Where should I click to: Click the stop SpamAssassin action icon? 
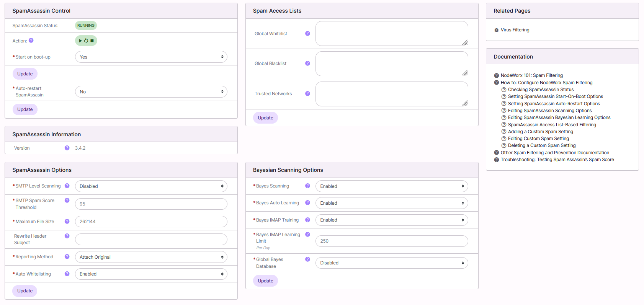(92, 41)
